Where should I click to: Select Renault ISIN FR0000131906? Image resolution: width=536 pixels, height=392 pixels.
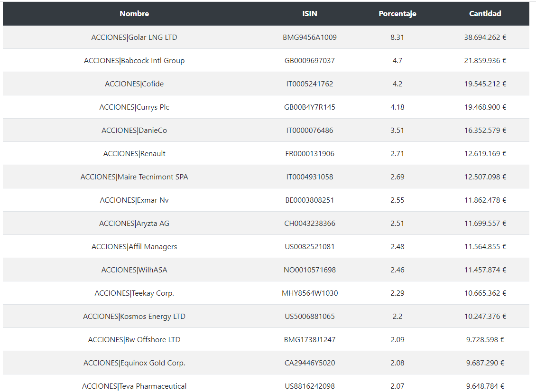click(309, 153)
